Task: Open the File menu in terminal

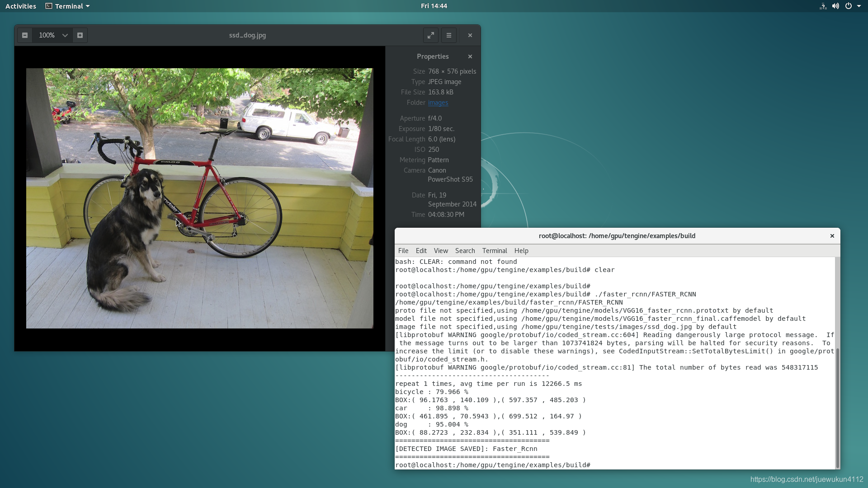Action: point(403,251)
